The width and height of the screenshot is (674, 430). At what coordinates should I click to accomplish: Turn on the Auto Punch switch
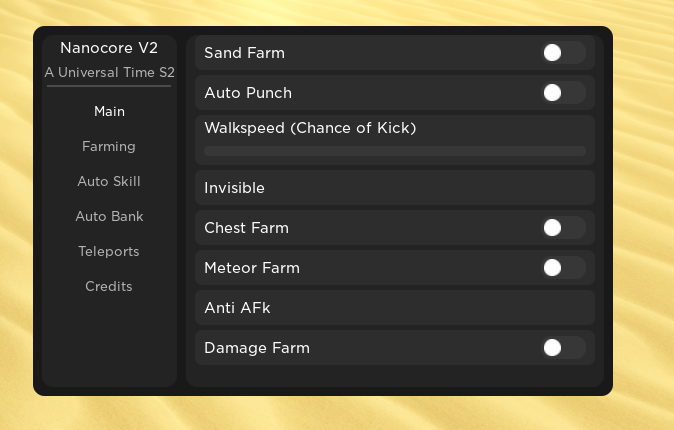[563, 93]
